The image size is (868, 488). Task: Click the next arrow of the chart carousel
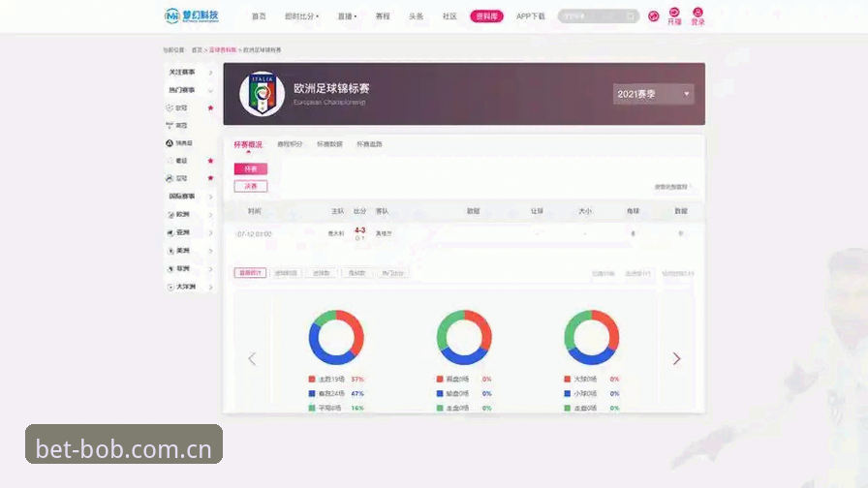(676, 358)
